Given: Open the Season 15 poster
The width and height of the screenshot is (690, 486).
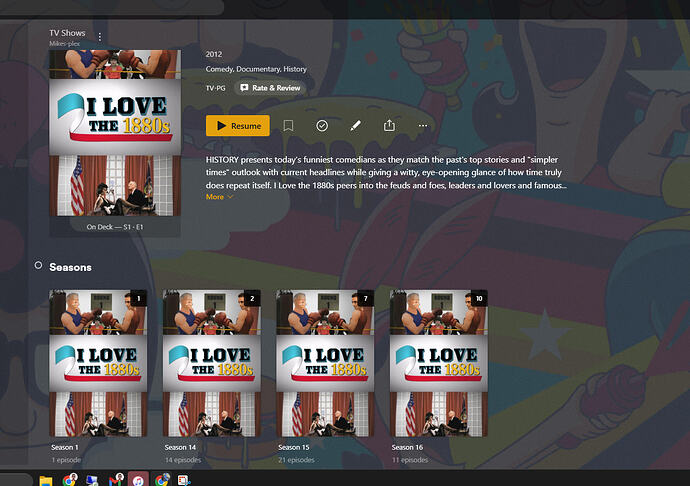Looking at the screenshot, I should pos(325,363).
